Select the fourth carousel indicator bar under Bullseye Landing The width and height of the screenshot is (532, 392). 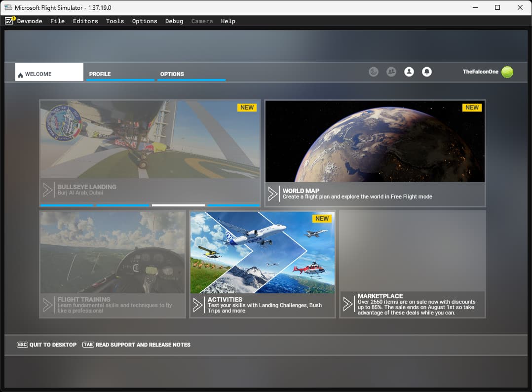pyautogui.click(x=234, y=205)
